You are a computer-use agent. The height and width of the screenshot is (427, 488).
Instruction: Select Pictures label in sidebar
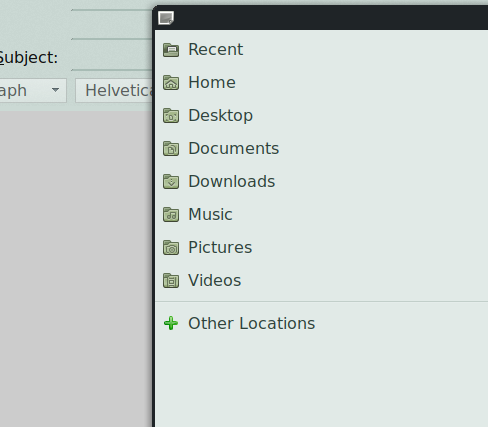220,248
